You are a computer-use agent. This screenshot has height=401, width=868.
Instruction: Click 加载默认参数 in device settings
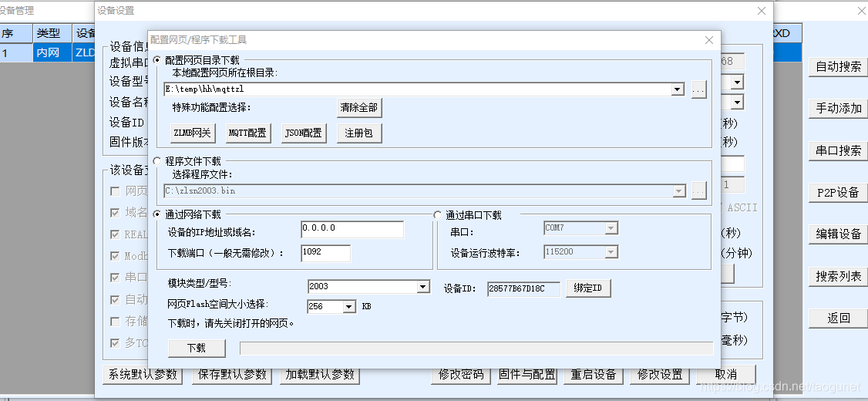(x=320, y=375)
